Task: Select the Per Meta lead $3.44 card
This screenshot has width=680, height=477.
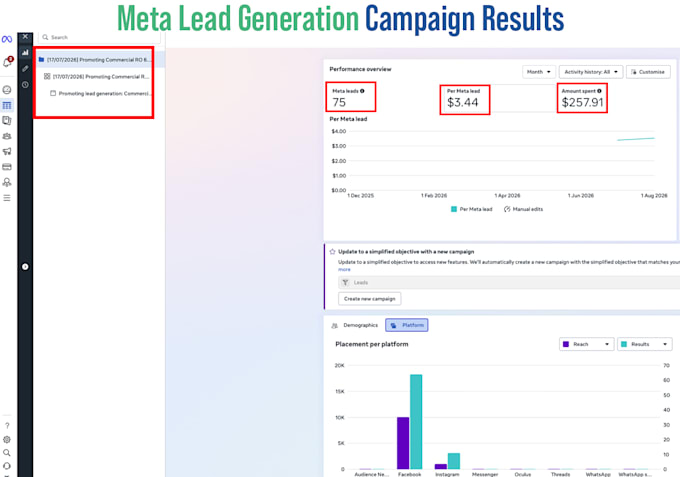Action: click(x=464, y=100)
